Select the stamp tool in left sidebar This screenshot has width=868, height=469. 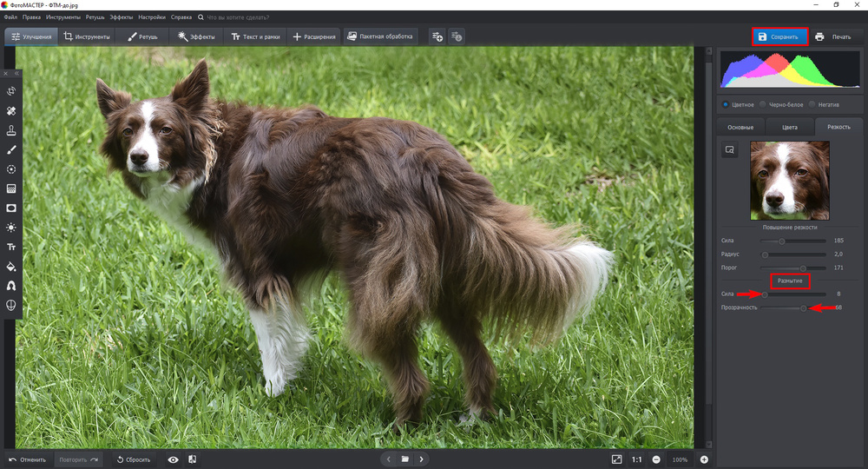pos(11,130)
